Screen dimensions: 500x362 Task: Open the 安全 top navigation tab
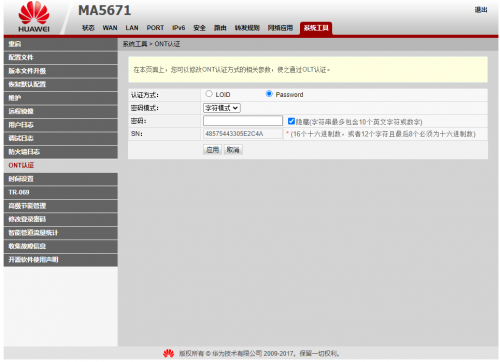click(x=199, y=28)
